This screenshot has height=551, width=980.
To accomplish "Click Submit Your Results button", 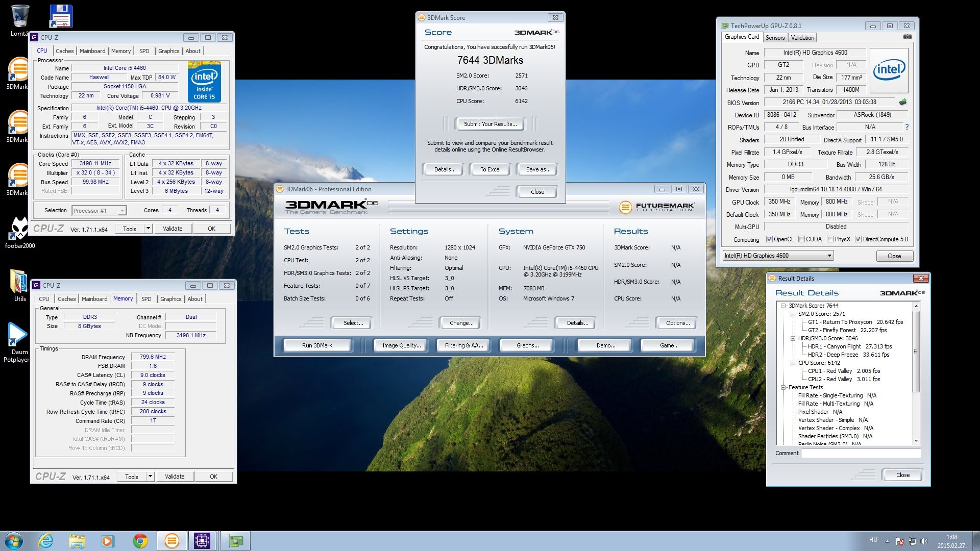I will pos(490,124).
